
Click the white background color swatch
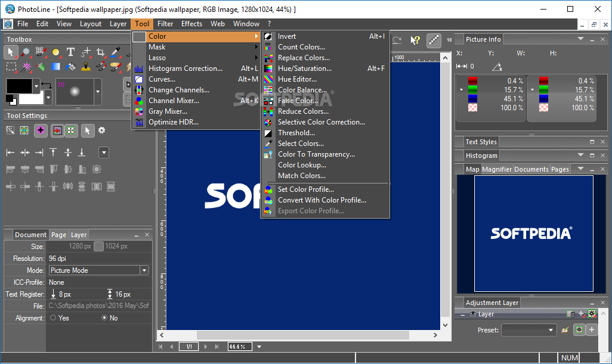click(31, 98)
